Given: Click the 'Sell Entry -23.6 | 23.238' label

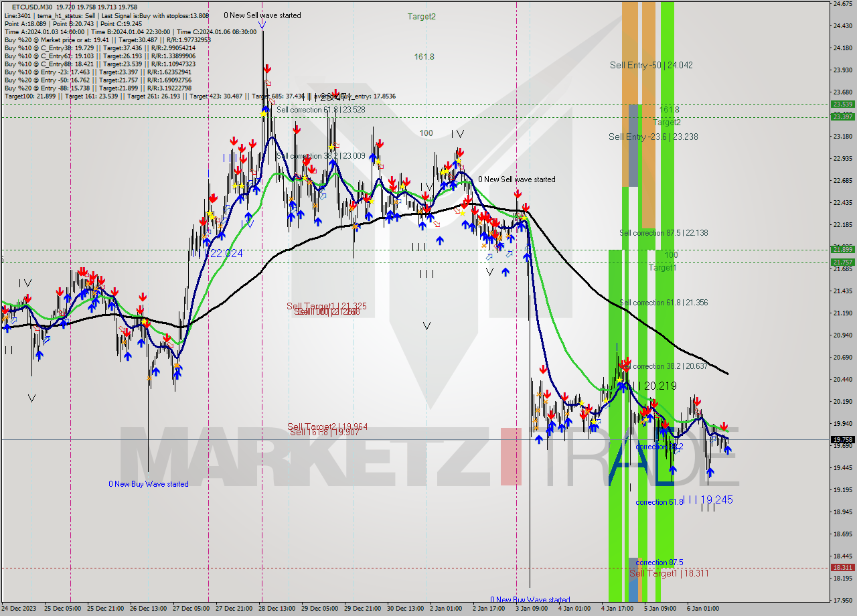Looking at the screenshot, I should tap(653, 137).
